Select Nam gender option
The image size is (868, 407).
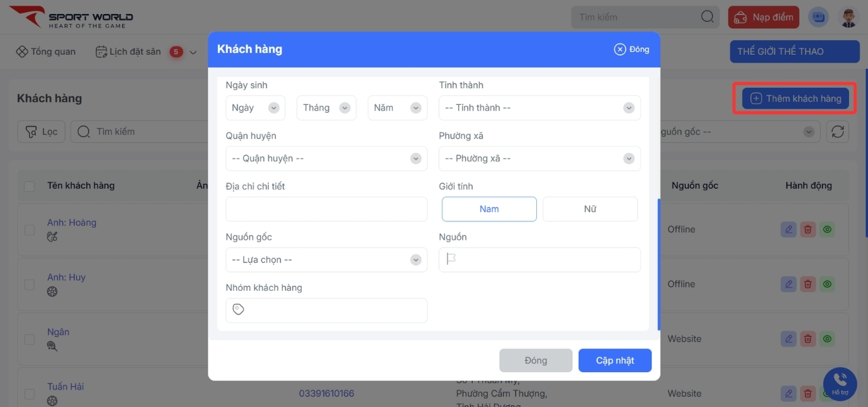tap(489, 209)
